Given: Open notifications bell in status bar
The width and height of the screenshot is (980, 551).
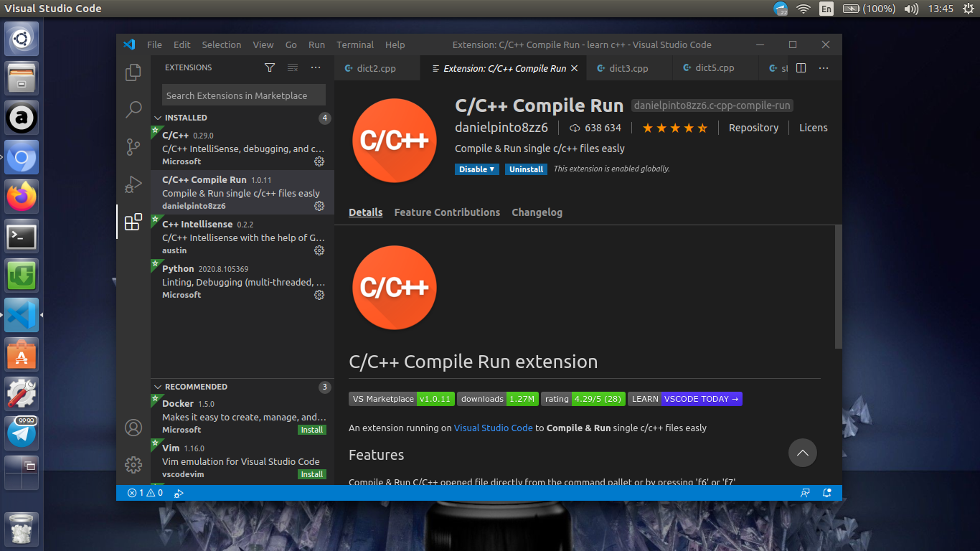Looking at the screenshot, I should point(827,493).
